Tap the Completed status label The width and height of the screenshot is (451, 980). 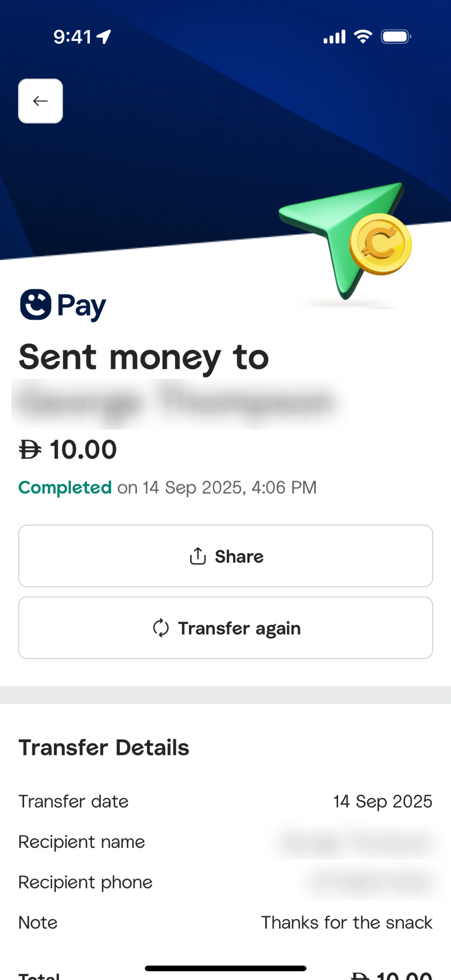[x=65, y=487]
